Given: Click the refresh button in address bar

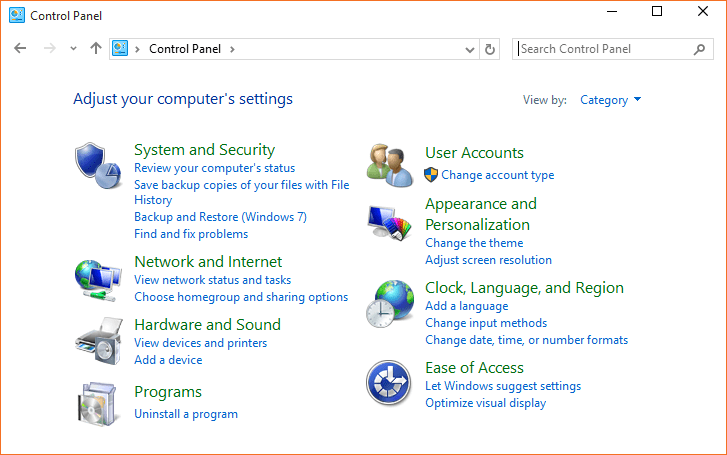Looking at the screenshot, I should 490,49.
